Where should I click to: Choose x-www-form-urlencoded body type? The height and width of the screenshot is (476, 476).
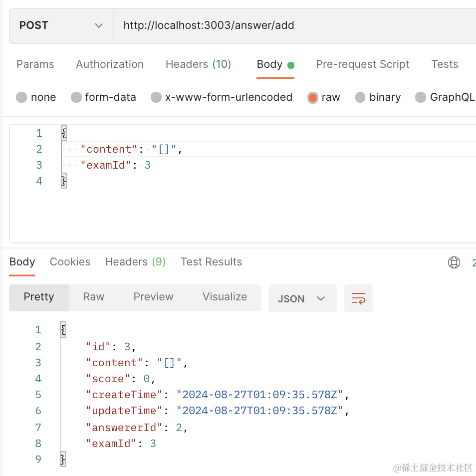[156, 97]
